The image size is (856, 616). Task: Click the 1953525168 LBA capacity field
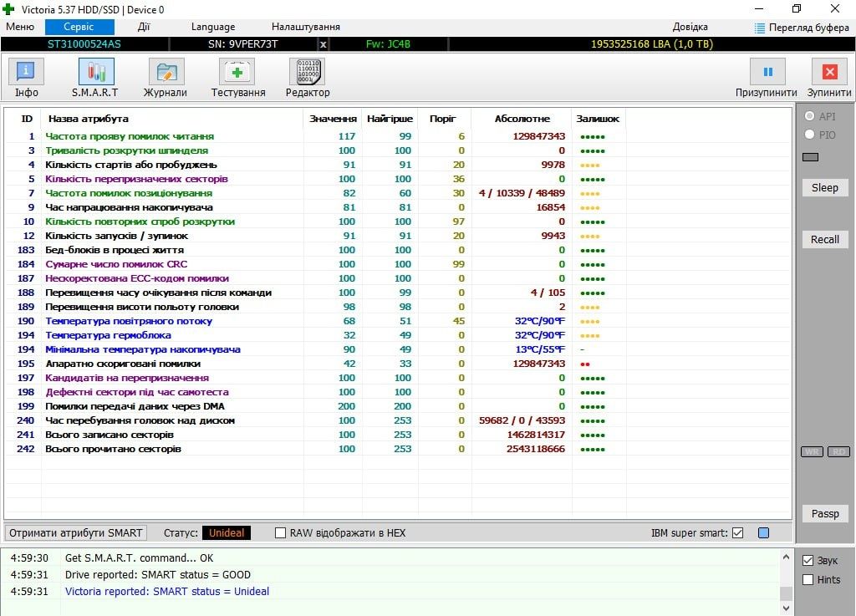coord(652,44)
